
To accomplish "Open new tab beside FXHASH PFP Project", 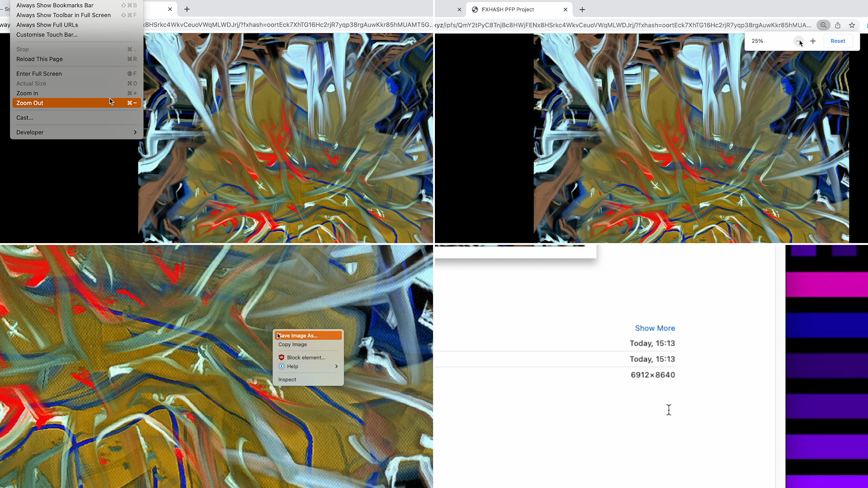I will [582, 9].
